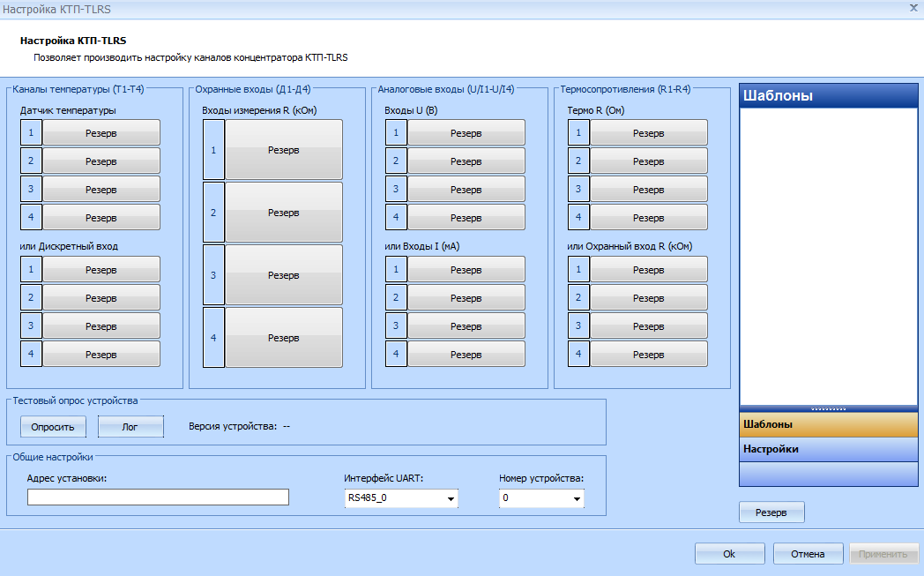Viewport: 924px width, 576px height.
Task: Switch to the Настройки pane tab
Action: tap(829, 449)
